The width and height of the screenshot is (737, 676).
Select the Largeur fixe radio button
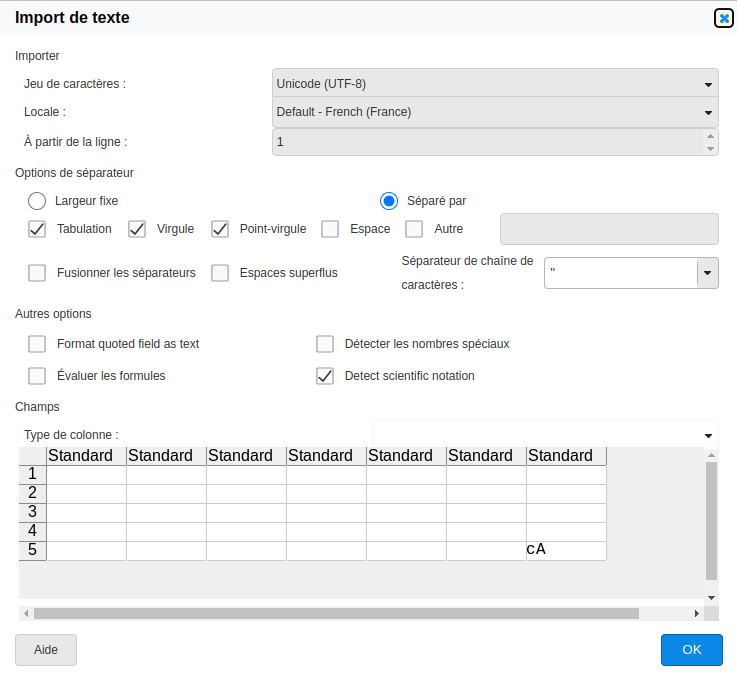tap(37, 200)
